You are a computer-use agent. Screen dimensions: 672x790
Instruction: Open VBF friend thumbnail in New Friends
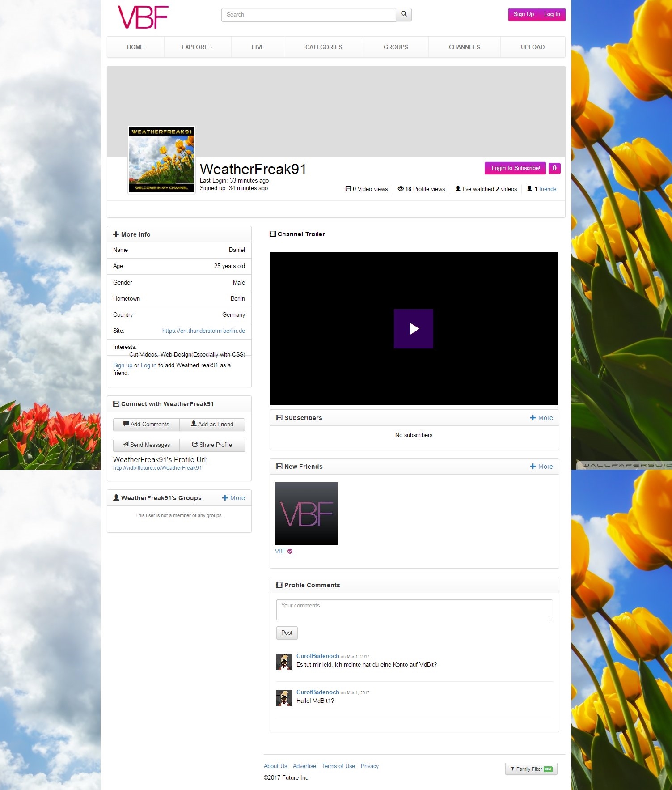tap(306, 513)
